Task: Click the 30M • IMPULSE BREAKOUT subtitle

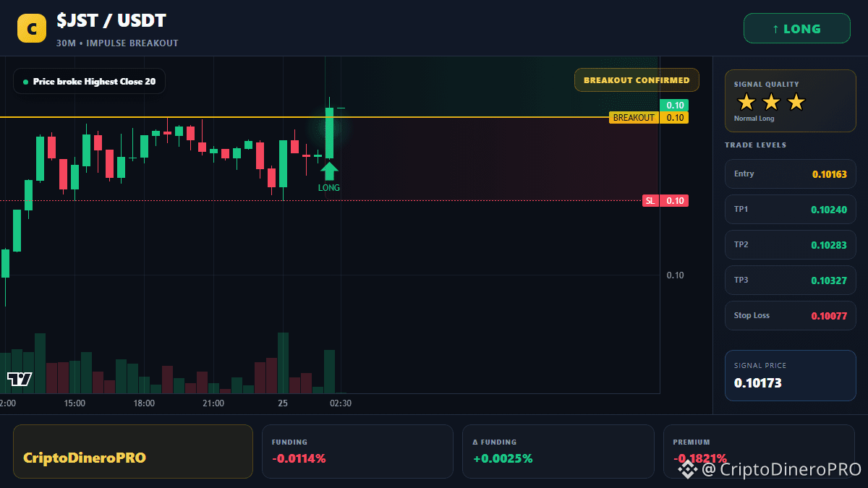Action: 117,43
